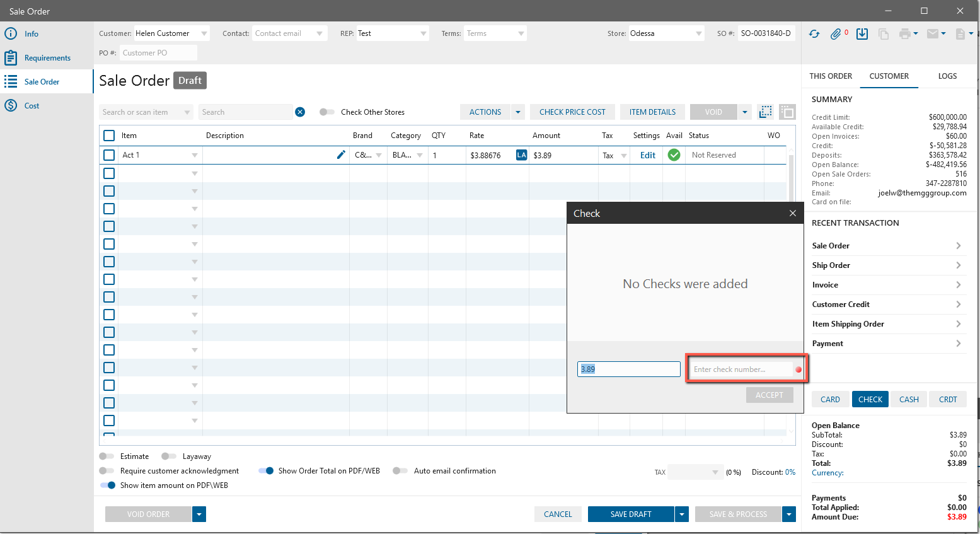
Task: Click the copy order icon
Action: coord(884,34)
